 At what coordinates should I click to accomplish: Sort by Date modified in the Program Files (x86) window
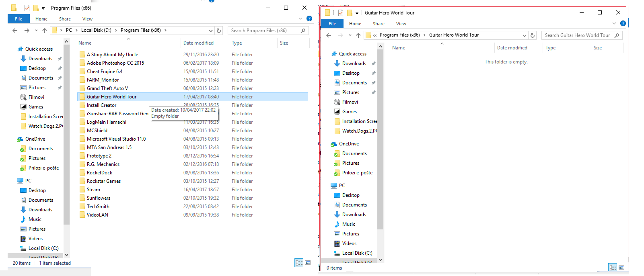click(198, 43)
